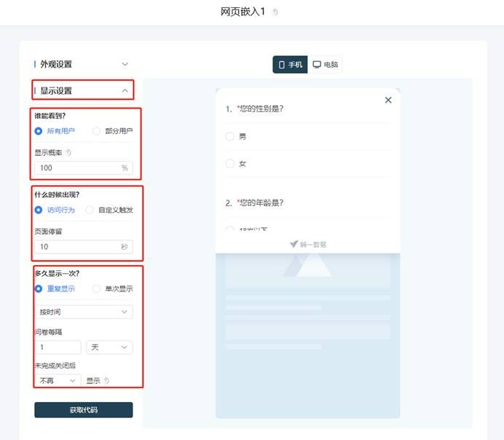Click the 谁能看到? heading
Image resolution: width=504 pixels, height=440 pixels.
(50, 116)
